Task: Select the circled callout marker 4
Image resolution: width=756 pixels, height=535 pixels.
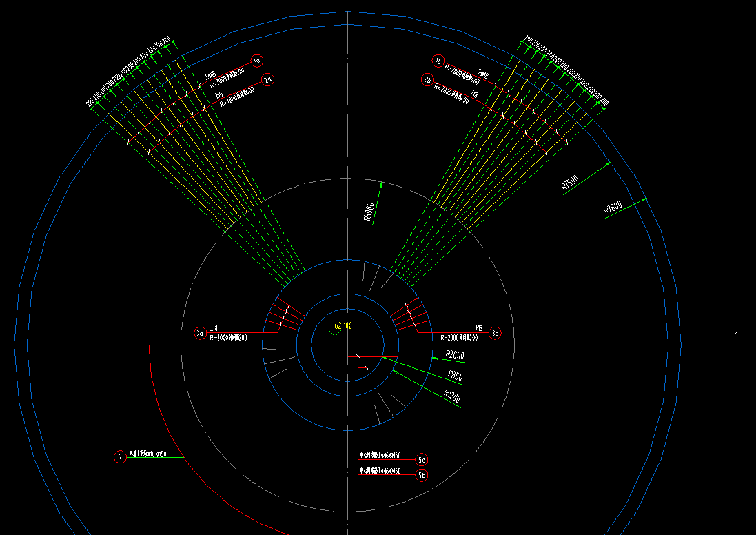Action: (120, 456)
